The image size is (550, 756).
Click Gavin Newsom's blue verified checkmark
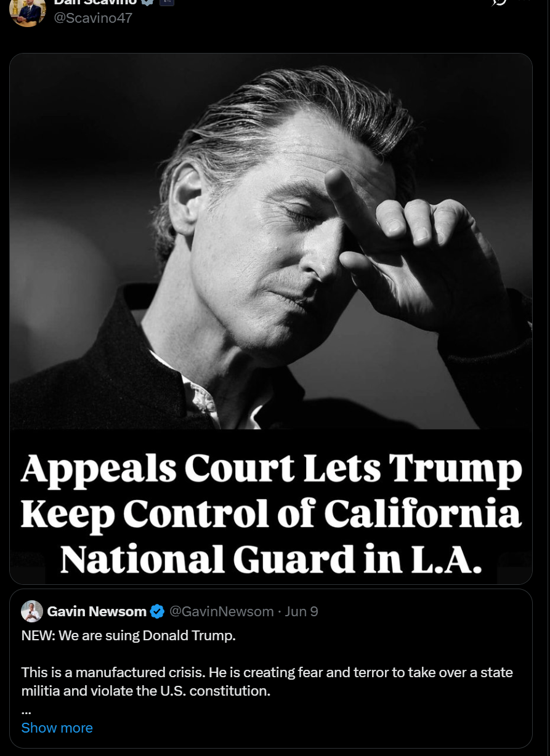157,611
